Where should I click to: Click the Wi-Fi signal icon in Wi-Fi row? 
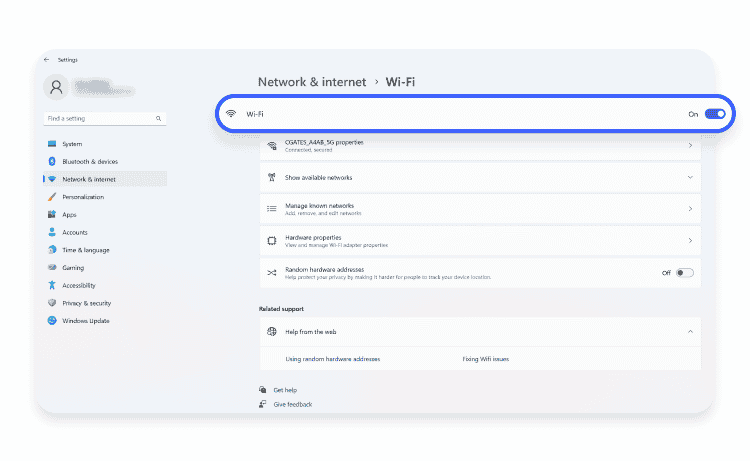231,114
